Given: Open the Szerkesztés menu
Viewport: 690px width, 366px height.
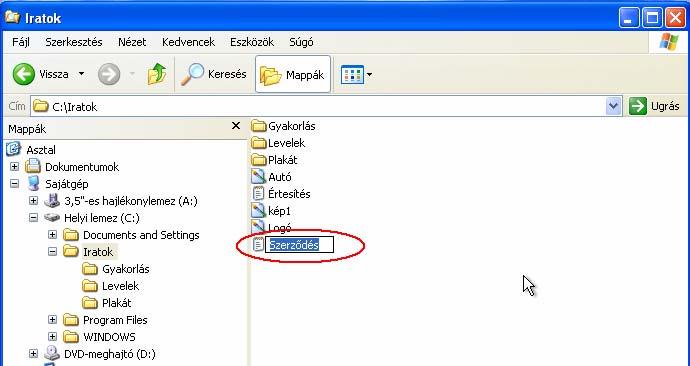Looking at the screenshot, I should coord(73,42).
